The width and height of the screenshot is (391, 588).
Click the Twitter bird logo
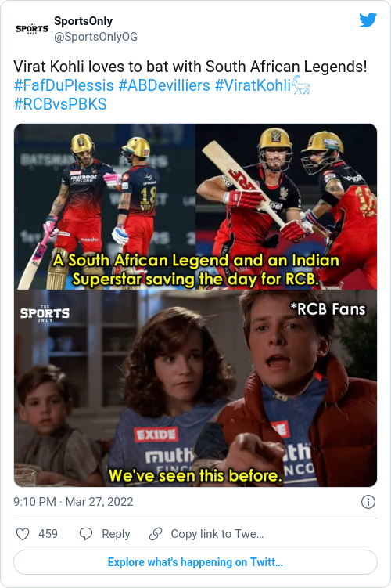368,20
